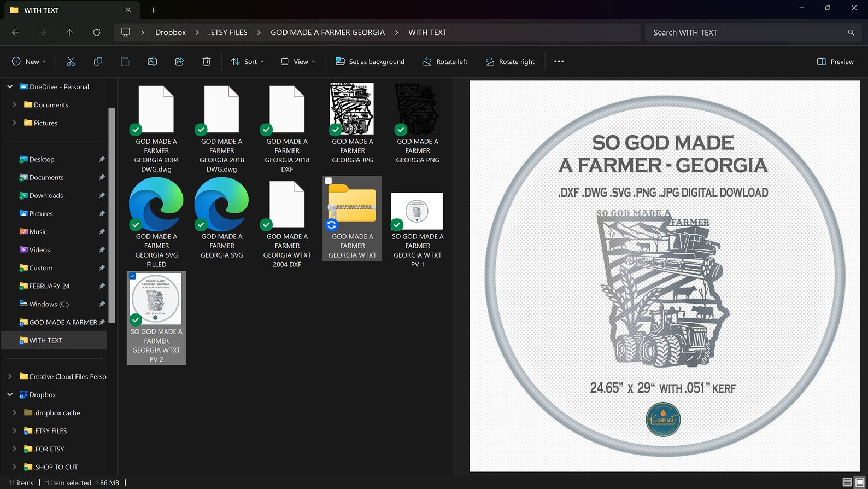Click the Delete trash can icon
Viewport: 868px width, 489px height.
[x=207, y=62]
